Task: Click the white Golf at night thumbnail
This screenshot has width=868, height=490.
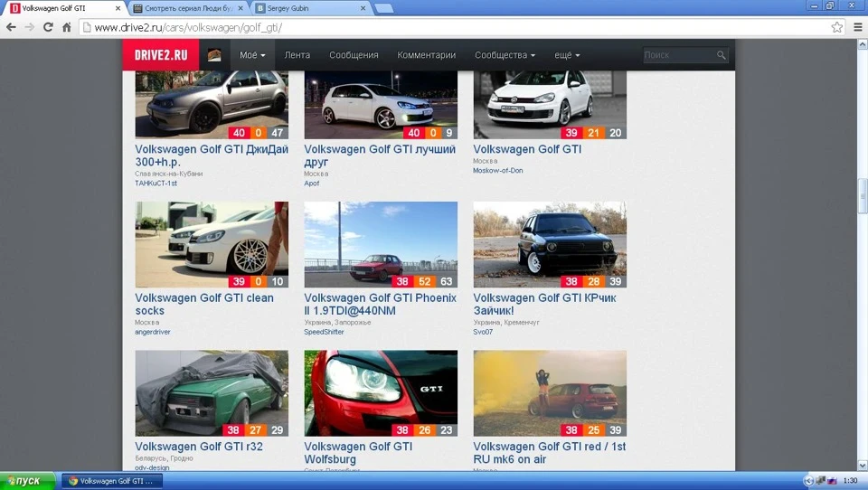Action: coord(381,105)
